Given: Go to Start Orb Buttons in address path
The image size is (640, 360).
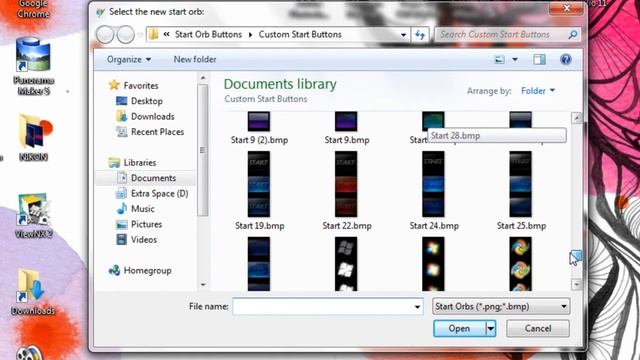Looking at the screenshot, I should pyautogui.click(x=208, y=35).
